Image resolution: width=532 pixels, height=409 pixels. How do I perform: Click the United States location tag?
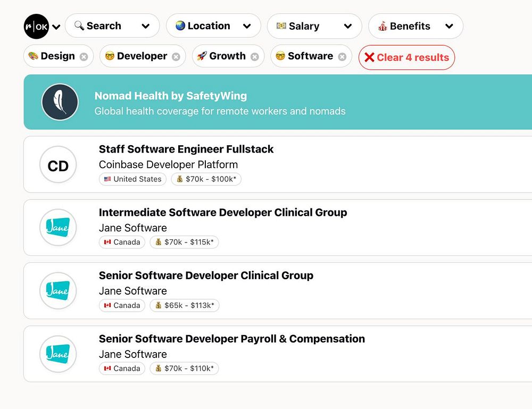point(132,179)
